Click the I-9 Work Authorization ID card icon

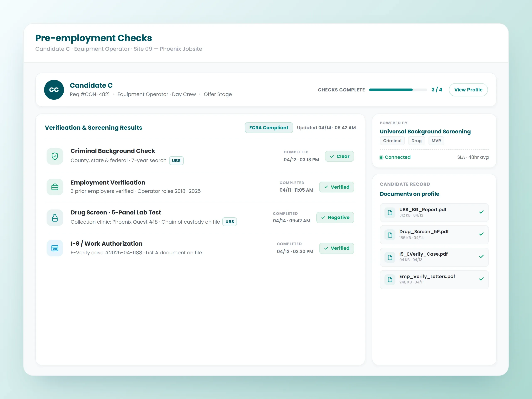click(55, 248)
